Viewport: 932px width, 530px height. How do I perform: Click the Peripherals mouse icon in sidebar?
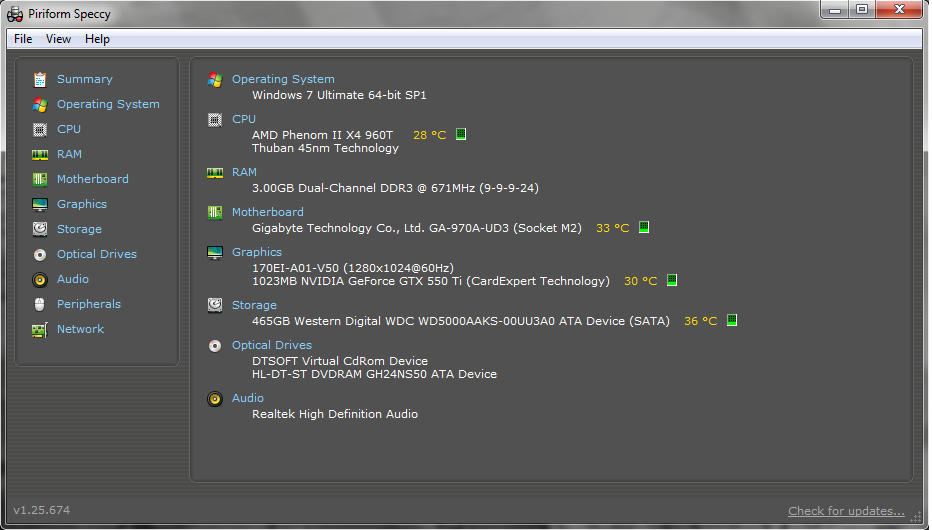(x=40, y=305)
